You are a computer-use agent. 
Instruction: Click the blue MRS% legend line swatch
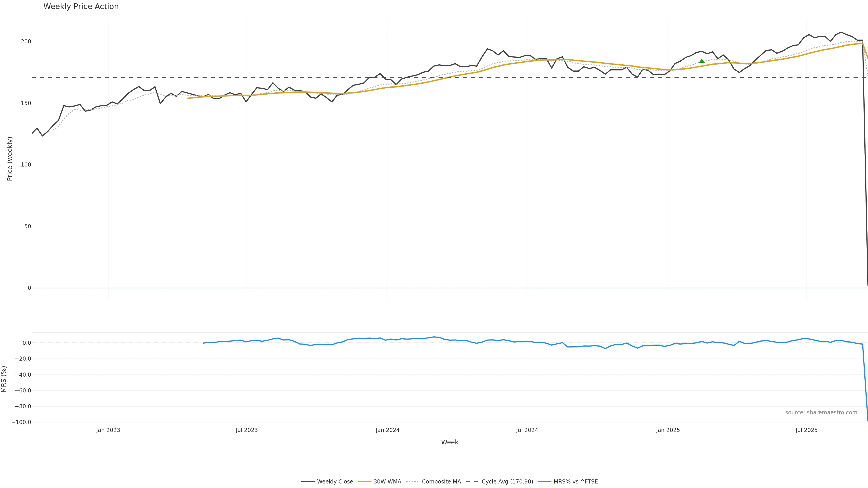pyautogui.click(x=544, y=482)
